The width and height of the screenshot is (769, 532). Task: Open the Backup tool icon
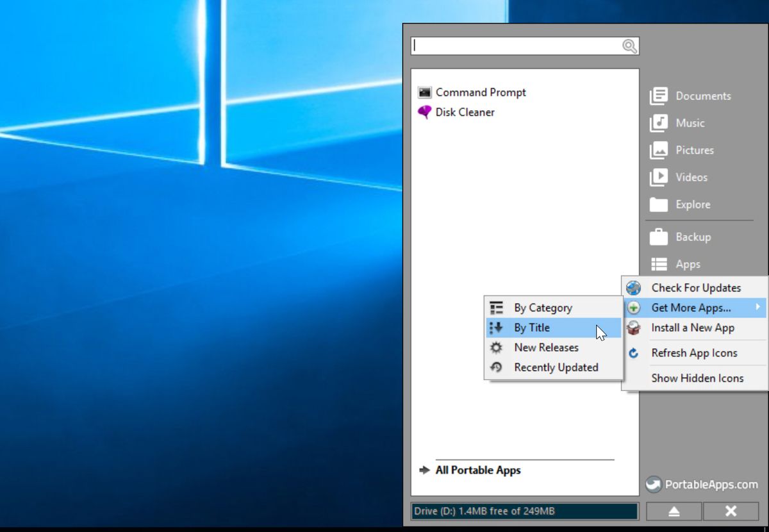(659, 237)
